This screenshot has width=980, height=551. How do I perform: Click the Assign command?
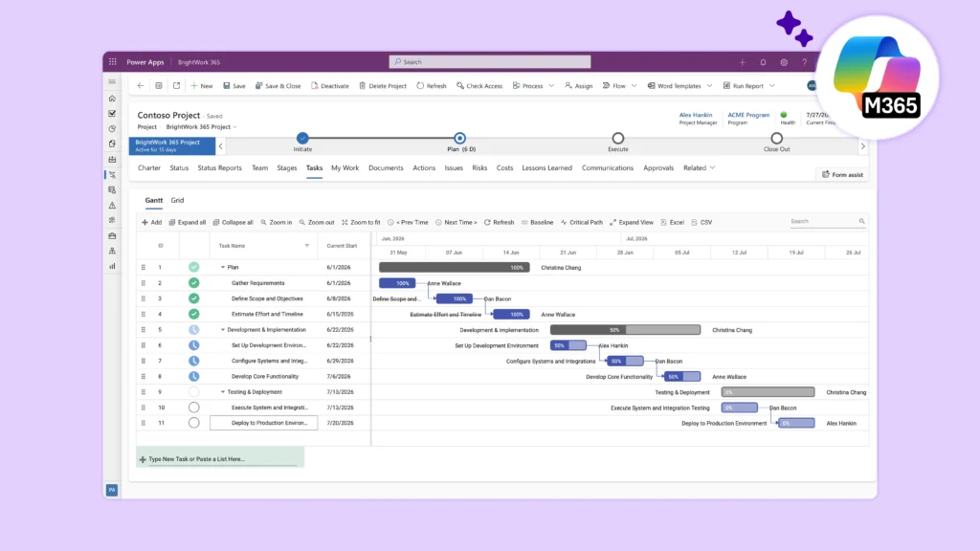[x=579, y=85]
